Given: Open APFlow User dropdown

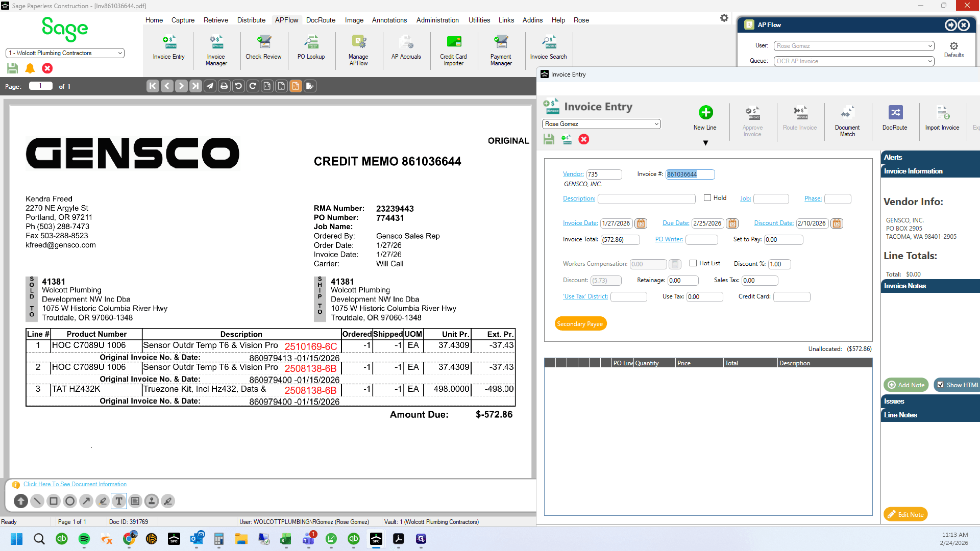Looking at the screenshot, I should click(x=854, y=46).
